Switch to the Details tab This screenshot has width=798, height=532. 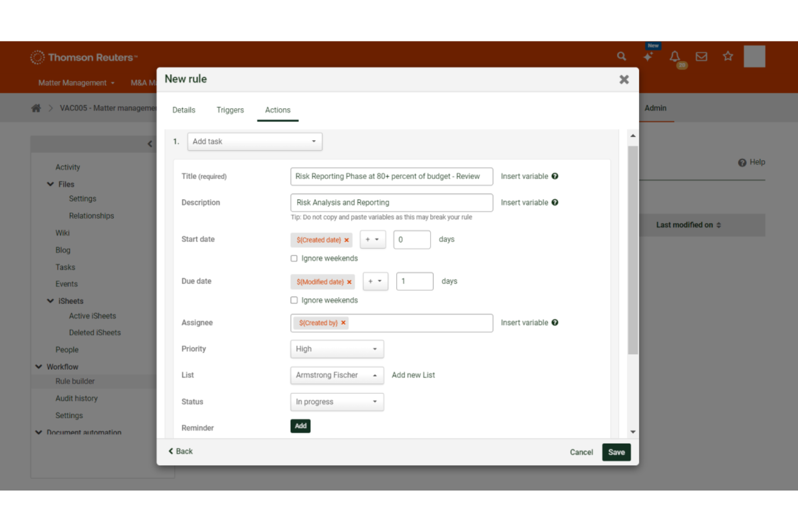pos(184,110)
